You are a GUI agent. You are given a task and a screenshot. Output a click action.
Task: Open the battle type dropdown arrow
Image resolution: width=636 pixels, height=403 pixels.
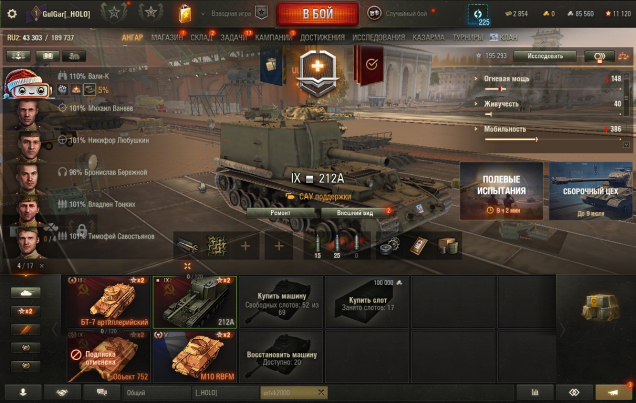coord(203,14)
